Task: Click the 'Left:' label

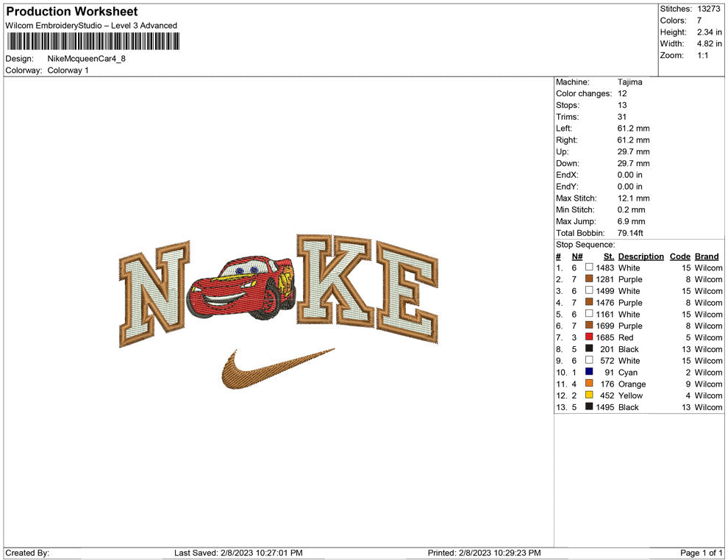Action: tap(563, 128)
